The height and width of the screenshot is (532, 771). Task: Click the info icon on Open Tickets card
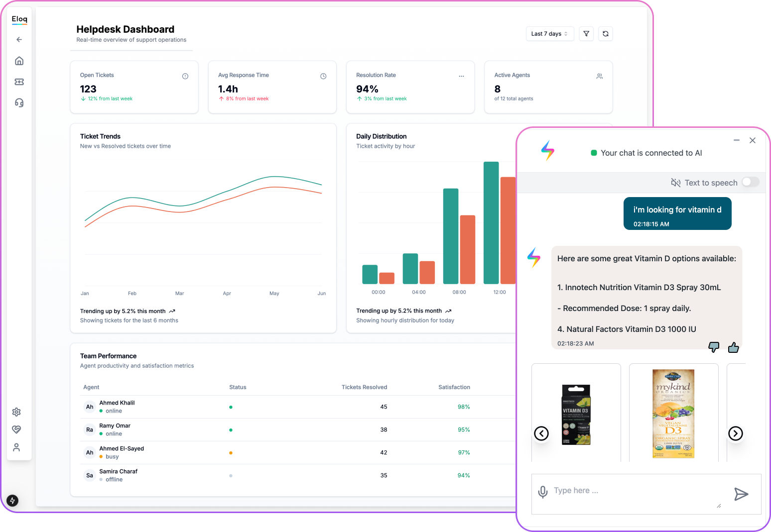pos(185,76)
